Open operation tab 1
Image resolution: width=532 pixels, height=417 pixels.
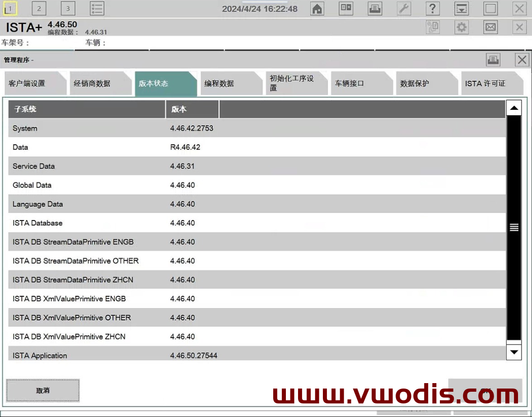pyautogui.click(x=10, y=9)
